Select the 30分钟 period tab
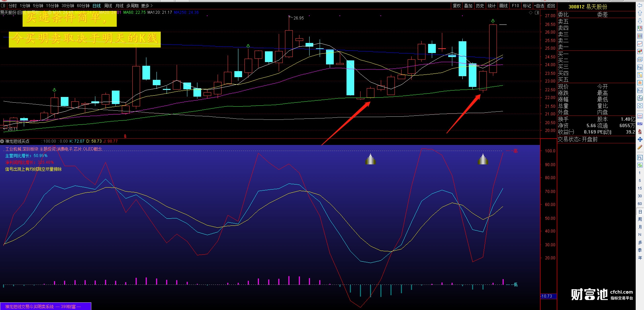Viewport: 644px width, 310px height. pos(68,6)
